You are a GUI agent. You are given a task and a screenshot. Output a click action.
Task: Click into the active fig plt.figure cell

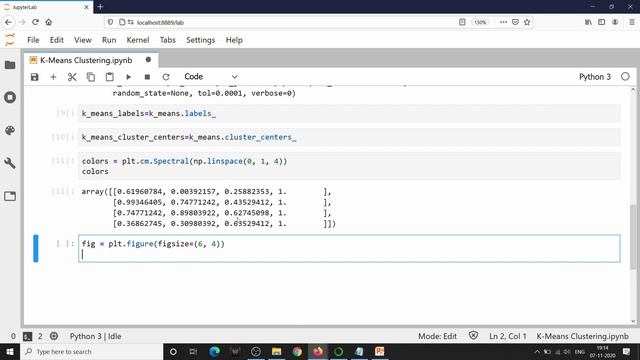point(349,249)
